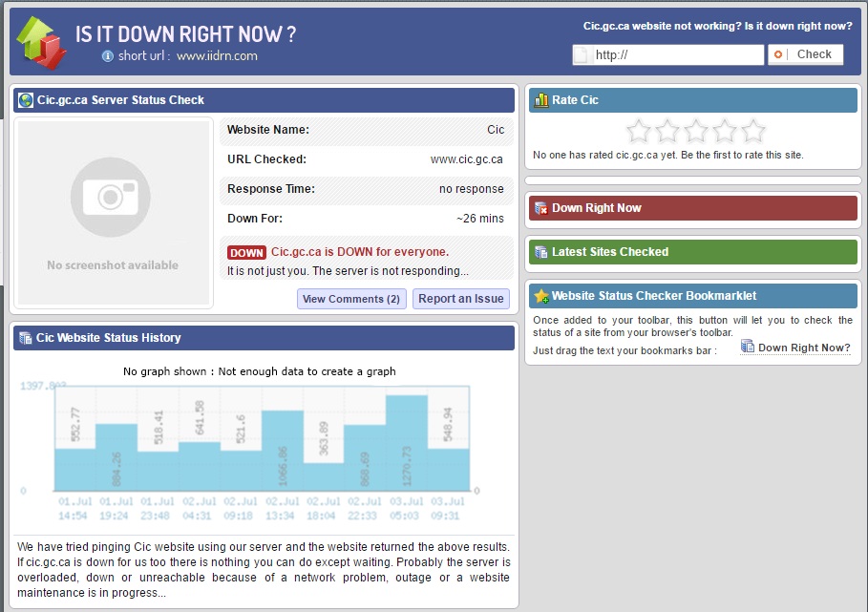Screen dimensions: 868x612
Task: Click the icon on Latest Sites Checked bar
Action: coord(540,252)
